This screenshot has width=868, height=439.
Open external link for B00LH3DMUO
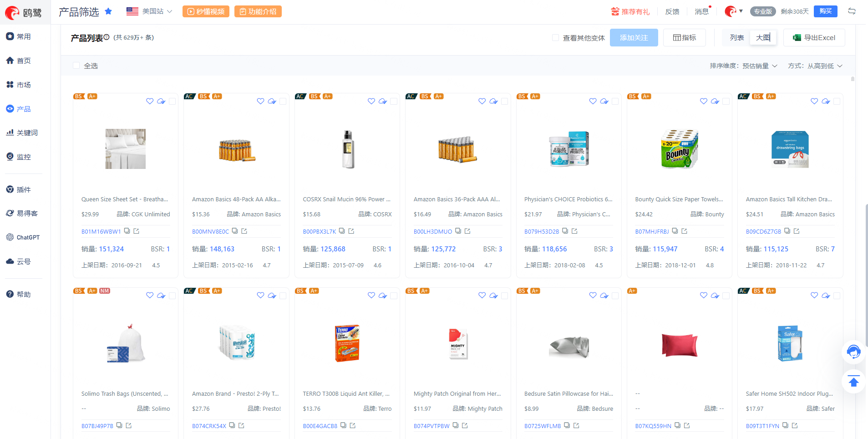(x=467, y=231)
